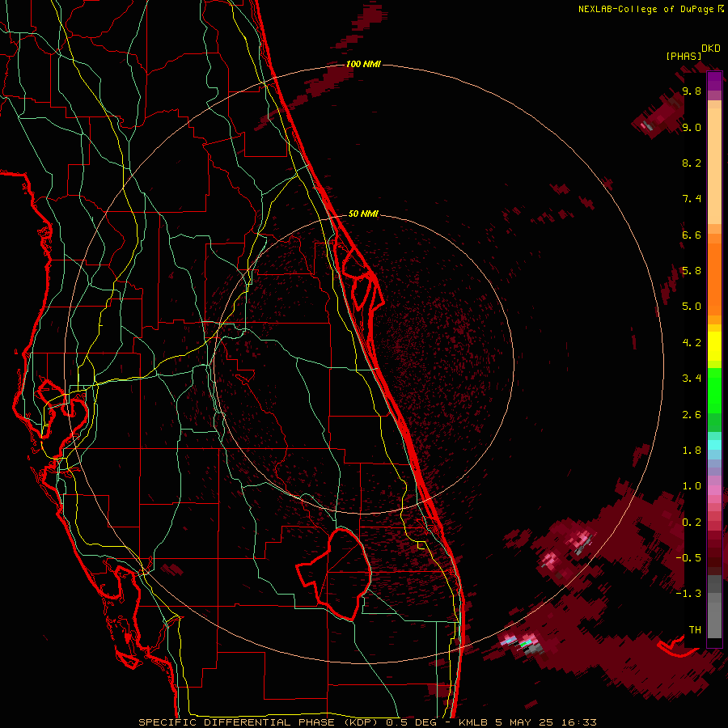This screenshot has height=728, width=728.
Task: Click the 9.8 value on the scale
Action: [x=692, y=91]
